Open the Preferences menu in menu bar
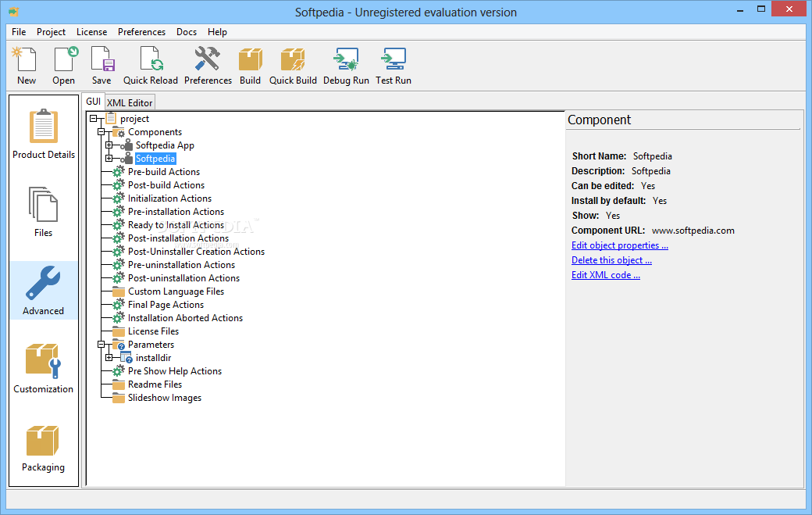812x515 pixels. tap(141, 32)
